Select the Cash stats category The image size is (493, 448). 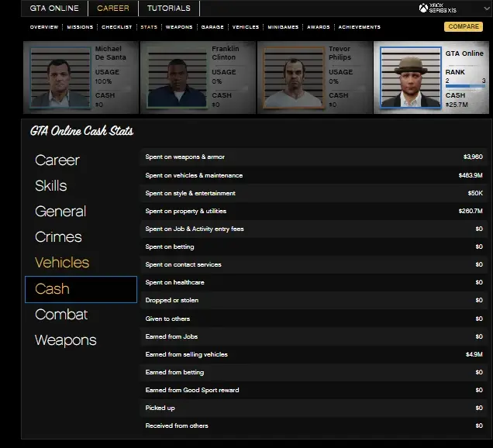tap(81, 289)
